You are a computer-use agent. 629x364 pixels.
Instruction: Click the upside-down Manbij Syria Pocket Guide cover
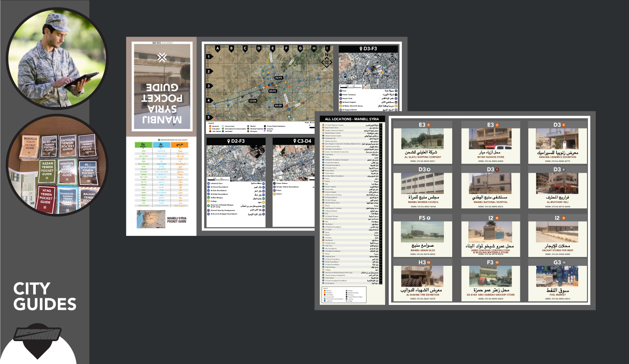(x=162, y=86)
